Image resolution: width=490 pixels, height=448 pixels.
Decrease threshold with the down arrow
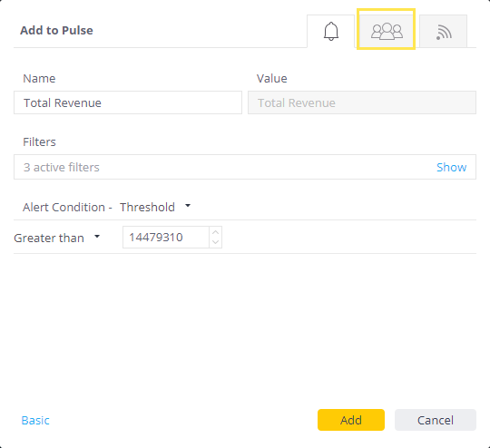(215, 242)
